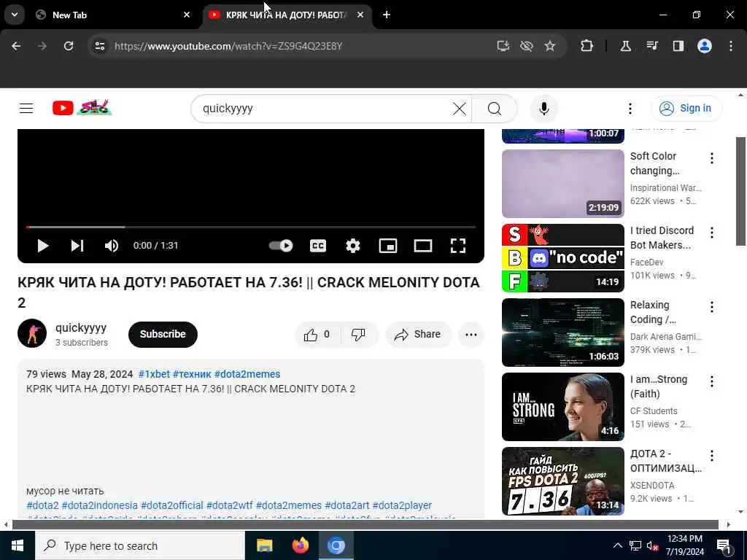Open options for Relaxing Coding video

[x=712, y=307]
